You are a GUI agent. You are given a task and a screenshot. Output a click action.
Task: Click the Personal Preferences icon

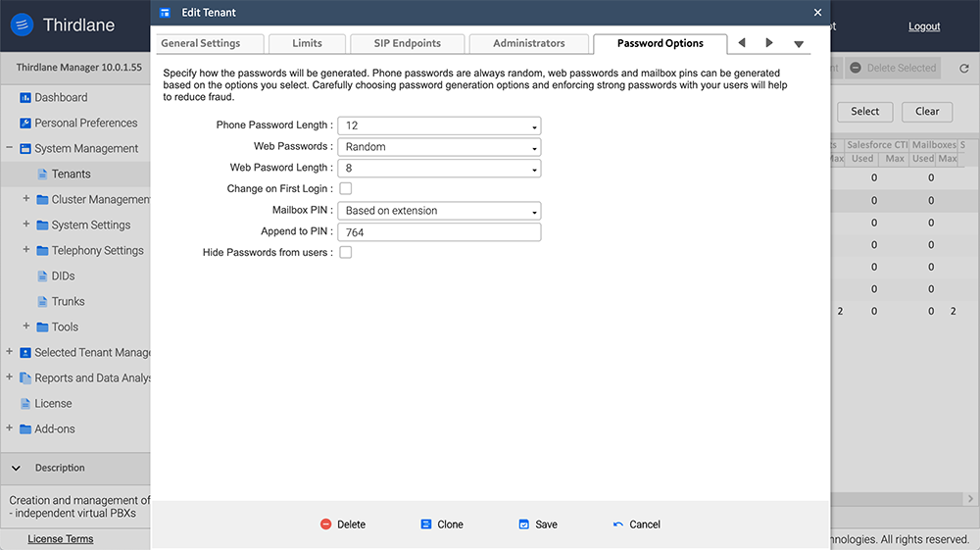click(25, 124)
